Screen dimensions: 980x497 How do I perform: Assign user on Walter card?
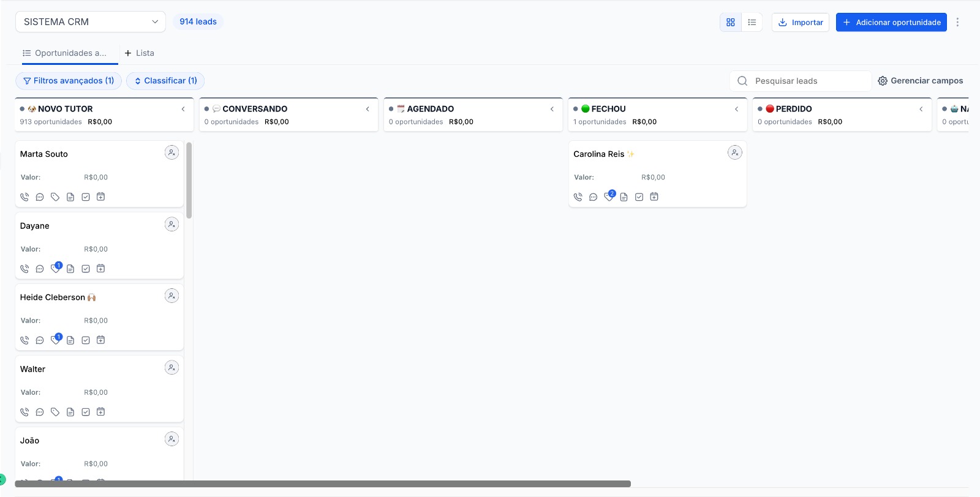pyautogui.click(x=171, y=367)
